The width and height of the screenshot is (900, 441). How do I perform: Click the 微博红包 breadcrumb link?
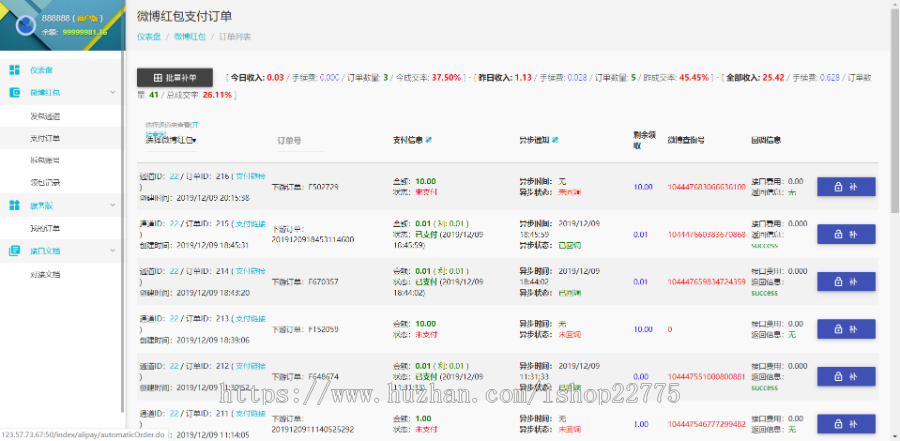pyautogui.click(x=189, y=37)
